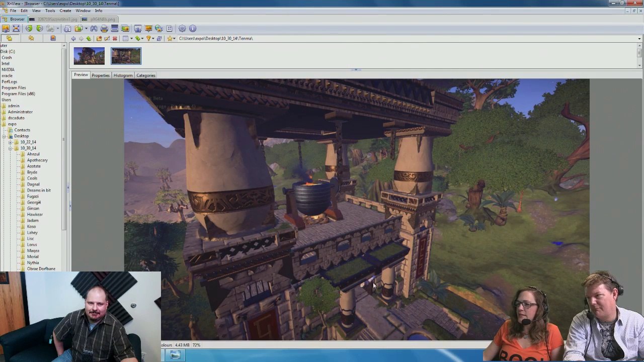Go up one folder level

click(x=89, y=39)
